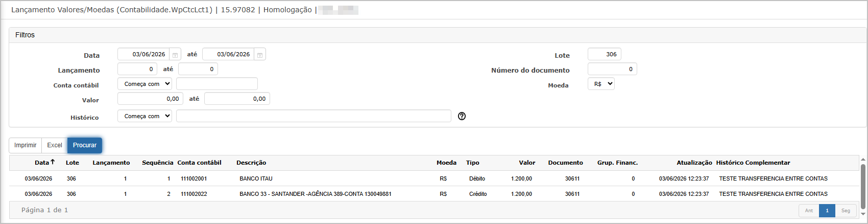Open Histórico 'Começa com' dropdown
Screen dimensions: 868x224
[144, 116]
